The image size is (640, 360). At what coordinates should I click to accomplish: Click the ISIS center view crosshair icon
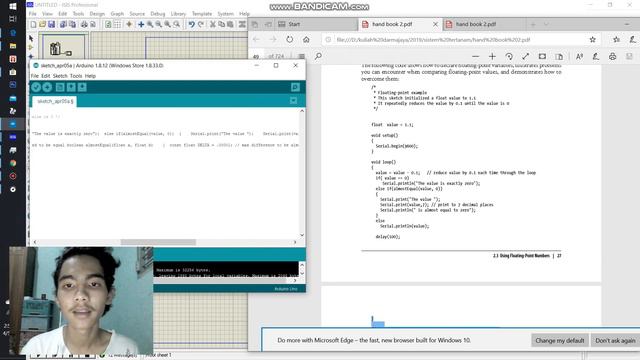pyautogui.click(x=141, y=24)
